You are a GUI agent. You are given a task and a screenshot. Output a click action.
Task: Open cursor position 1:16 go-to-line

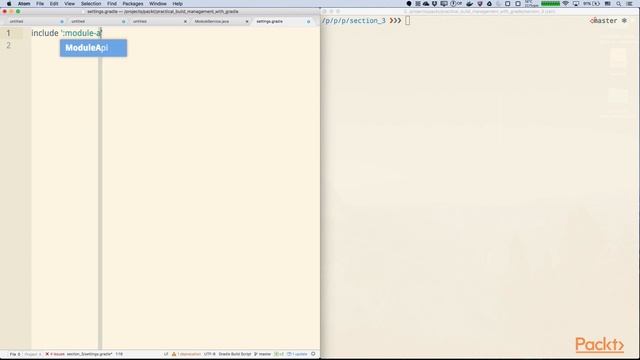coord(119,354)
